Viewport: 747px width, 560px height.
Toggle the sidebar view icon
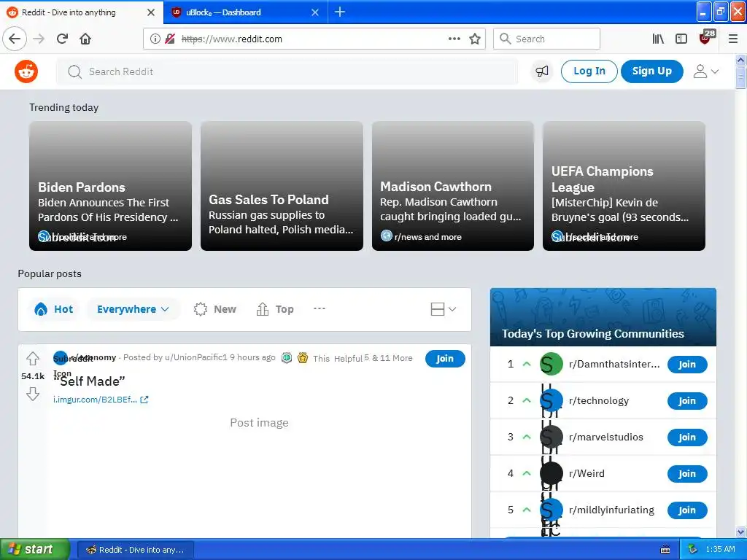click(681, 39)
